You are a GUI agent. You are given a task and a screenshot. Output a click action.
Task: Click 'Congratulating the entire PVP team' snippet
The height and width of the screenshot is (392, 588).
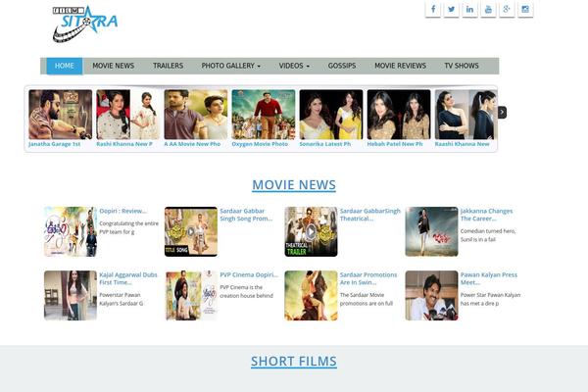click(x=128, y=227)
